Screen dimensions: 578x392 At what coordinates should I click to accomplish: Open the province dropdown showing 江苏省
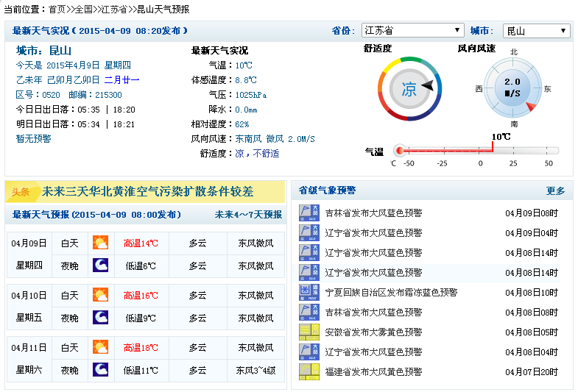tap(412, 31)
